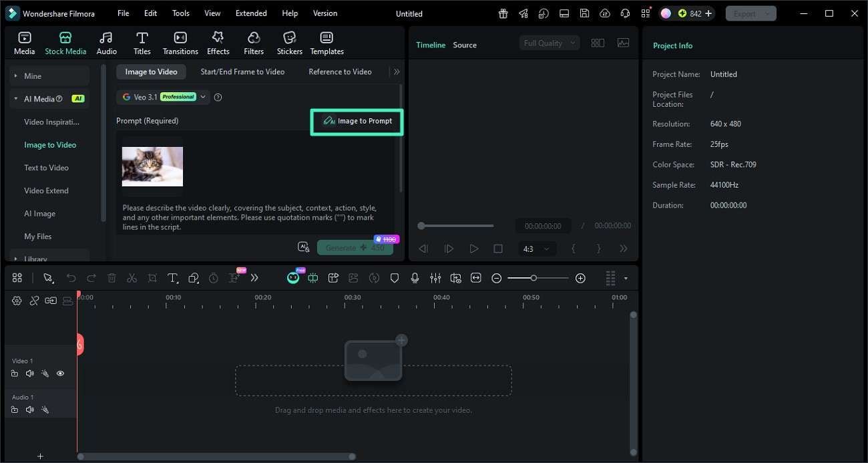The height and width of the screenshot is (463, 868).
Task: Open the Veo 3.1 model dropdown
Action: click(163, 98)
